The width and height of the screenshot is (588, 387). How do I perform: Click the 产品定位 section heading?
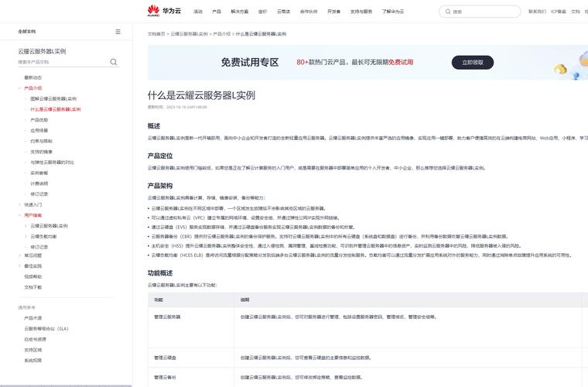[x=160, y=156]
